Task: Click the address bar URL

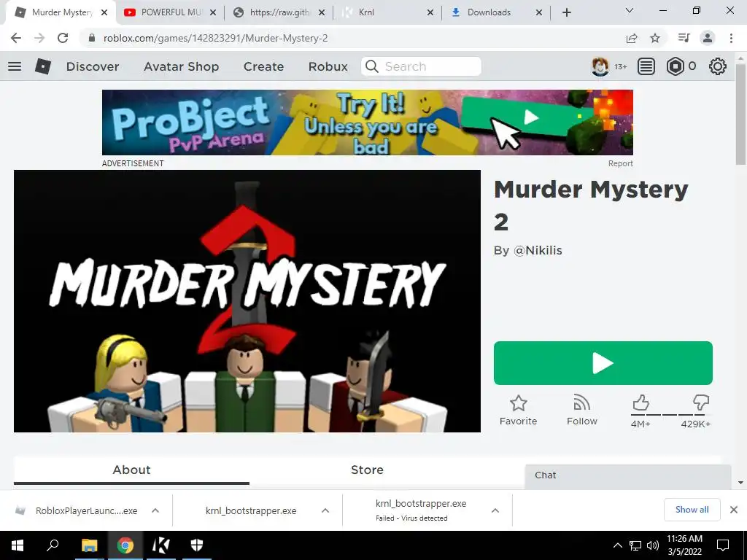Action: 215,38
